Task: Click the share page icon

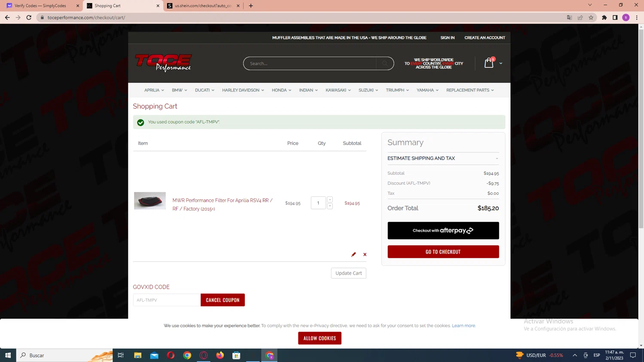Action: tap(580, 18)
